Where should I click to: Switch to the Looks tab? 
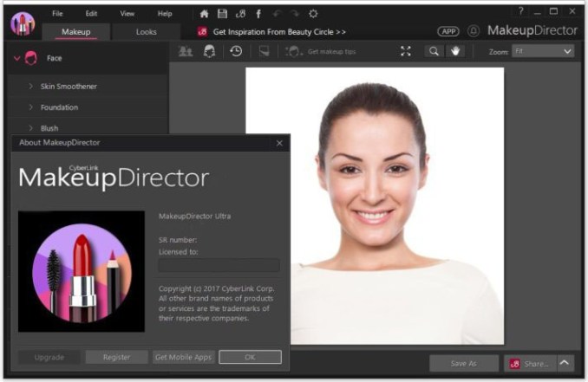pyautogui.click(x=147, y=32)
